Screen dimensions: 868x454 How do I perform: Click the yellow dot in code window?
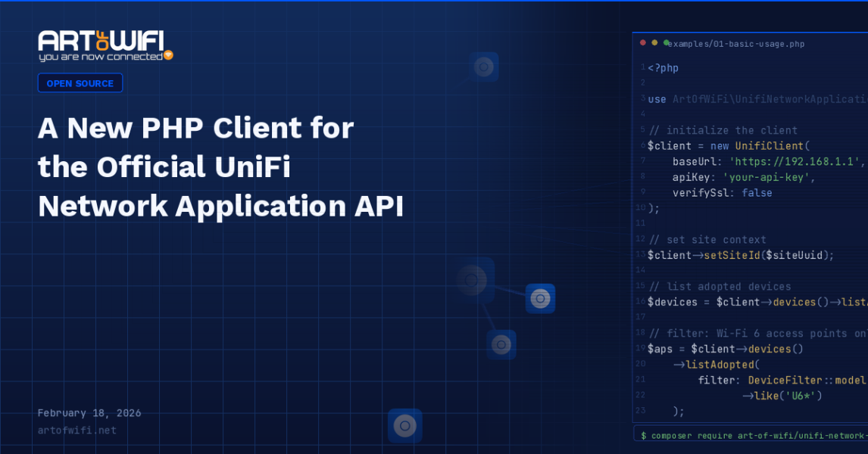coord(654,42)
